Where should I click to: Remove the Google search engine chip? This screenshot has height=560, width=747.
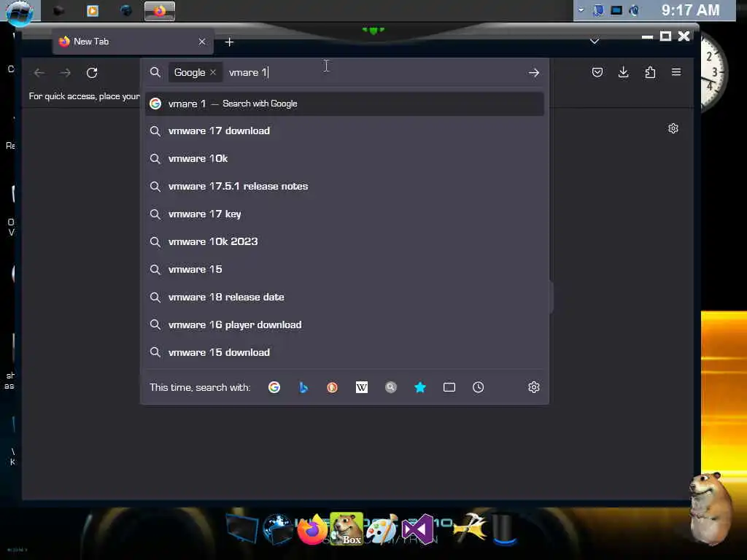(x=213, y=72)
